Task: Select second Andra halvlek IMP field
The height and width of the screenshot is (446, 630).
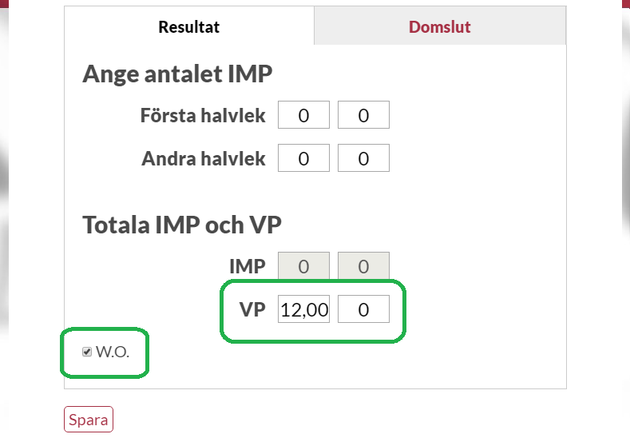Action: (x=363, y=158)
